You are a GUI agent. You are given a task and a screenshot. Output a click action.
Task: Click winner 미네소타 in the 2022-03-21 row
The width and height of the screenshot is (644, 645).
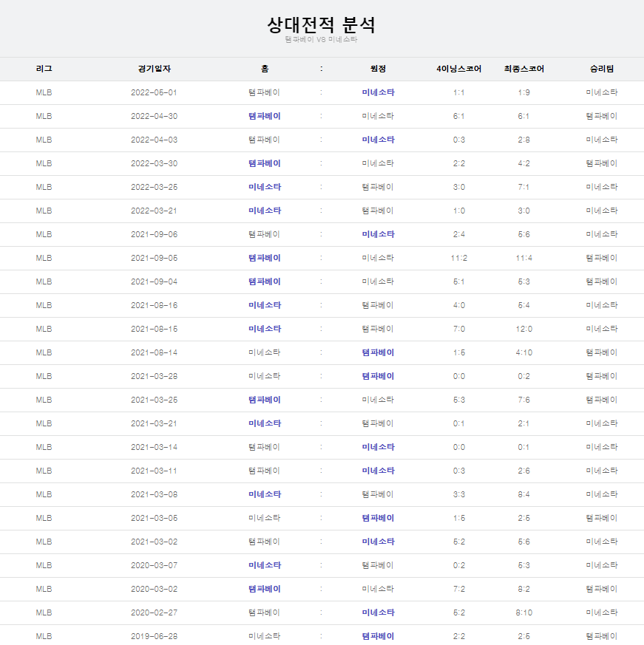[x=602, y=211]
